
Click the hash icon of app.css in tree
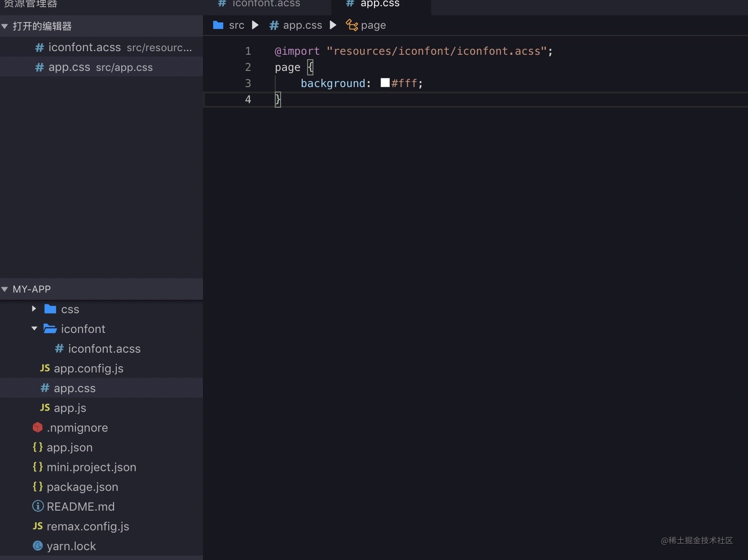45,388
